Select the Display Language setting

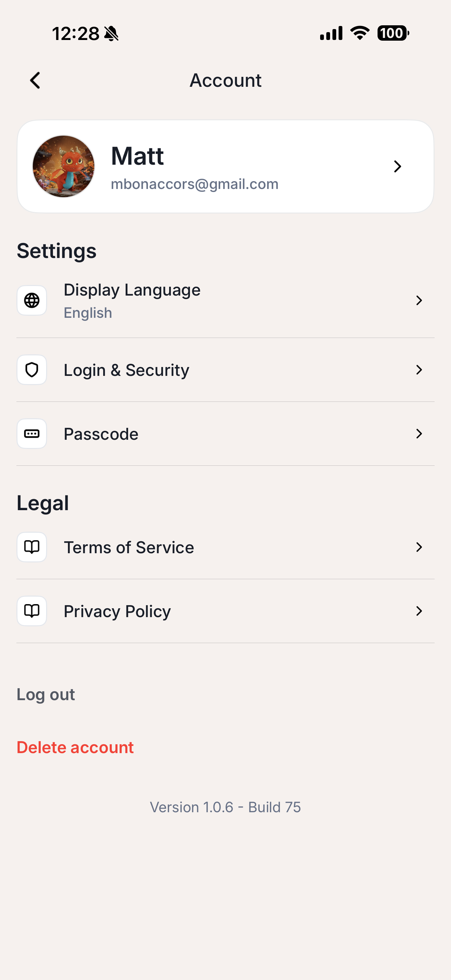pos(132,290)
